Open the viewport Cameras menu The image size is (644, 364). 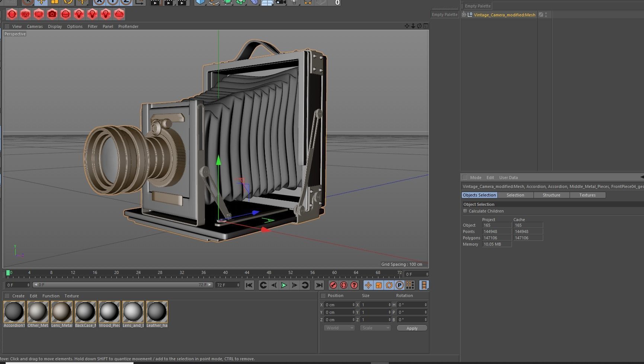coord(35,26)
